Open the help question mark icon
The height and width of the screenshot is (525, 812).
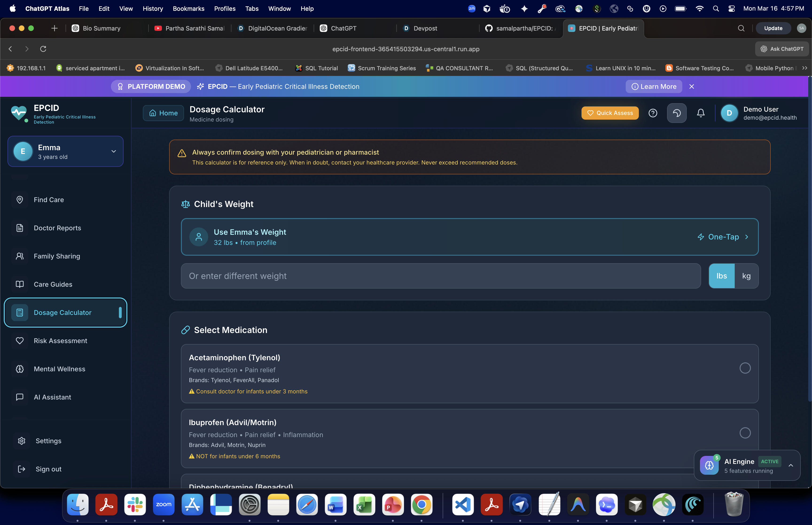652,113
